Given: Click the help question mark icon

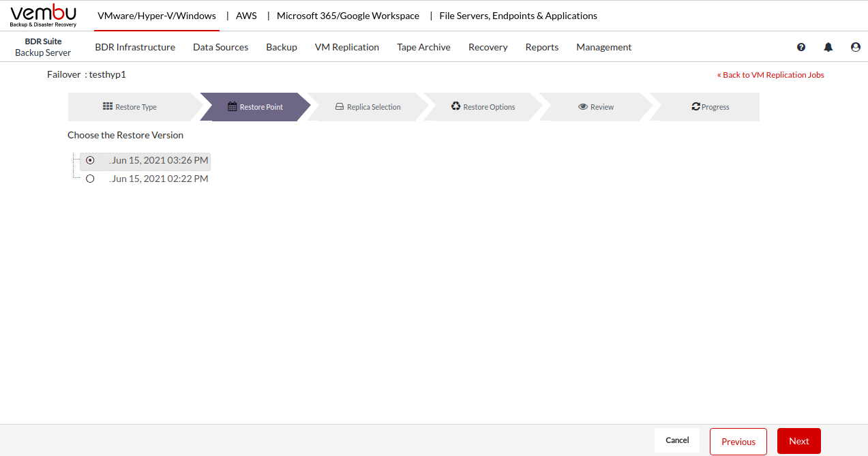Looking at the screenshot, I should [801, 47].
